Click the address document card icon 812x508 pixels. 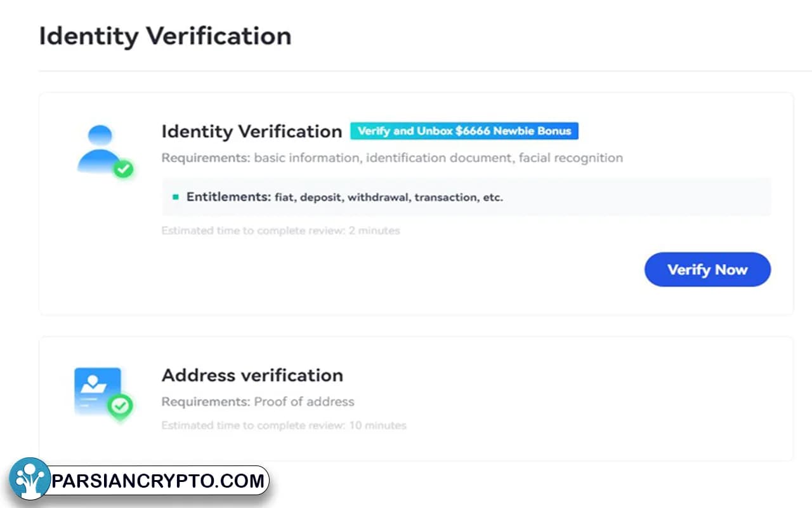tap(96, 390)
